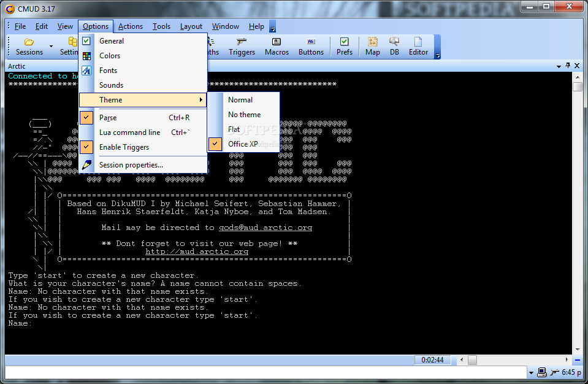The image size is (588, 384).
Task: Close the Arctic session panel
Action: point(577,66)
